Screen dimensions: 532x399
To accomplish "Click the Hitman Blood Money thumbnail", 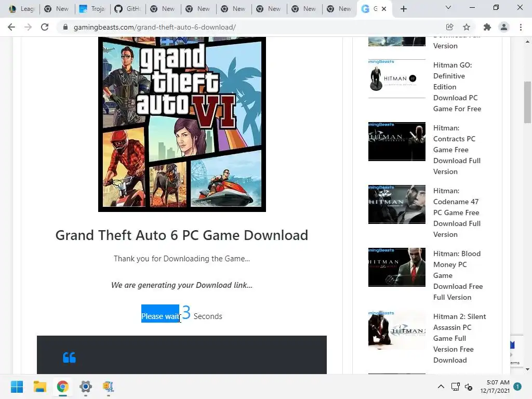I will 396,267.
